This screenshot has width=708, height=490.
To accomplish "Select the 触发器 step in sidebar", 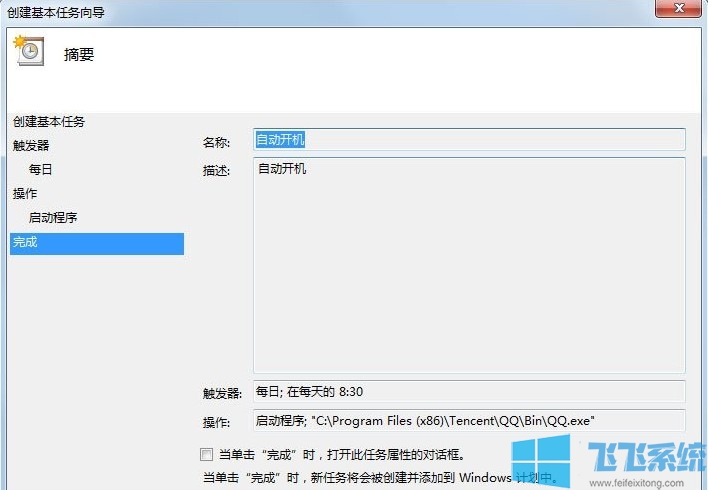I will tap(31, 145).
